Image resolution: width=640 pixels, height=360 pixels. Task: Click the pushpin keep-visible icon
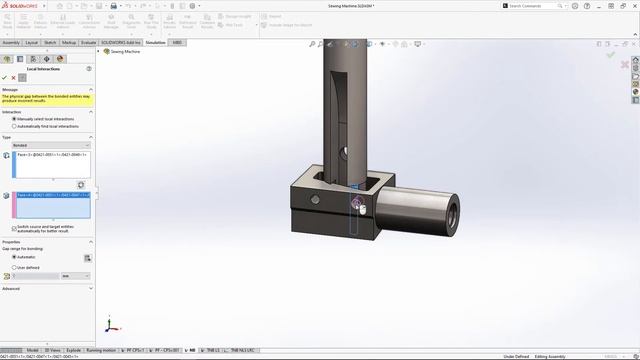click(x=22, y=78)
